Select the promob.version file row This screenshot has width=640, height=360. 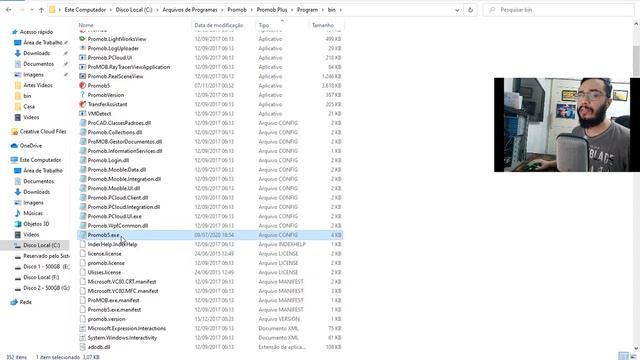tap(210, 319)
